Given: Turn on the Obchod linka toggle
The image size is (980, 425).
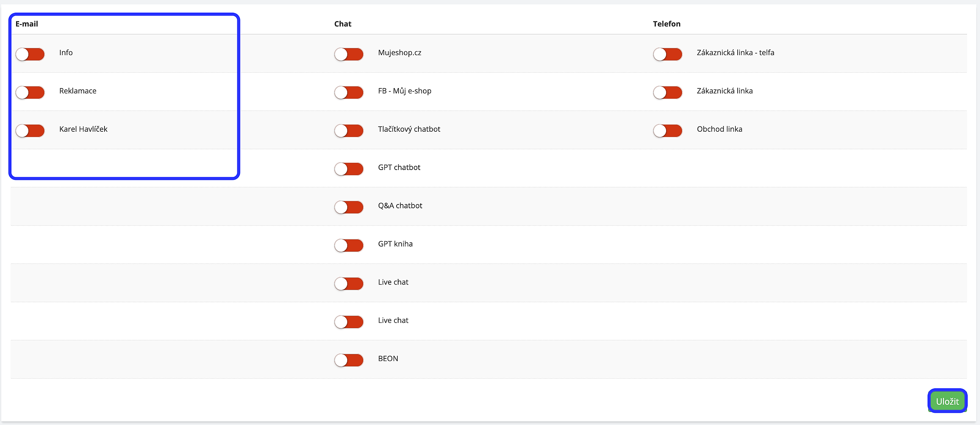Looking at the screenshot, I should (x=668, y=131).
